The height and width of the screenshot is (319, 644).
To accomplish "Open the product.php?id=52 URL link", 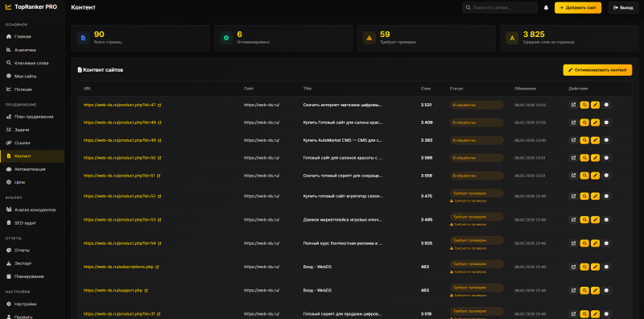I will point(119,196).
